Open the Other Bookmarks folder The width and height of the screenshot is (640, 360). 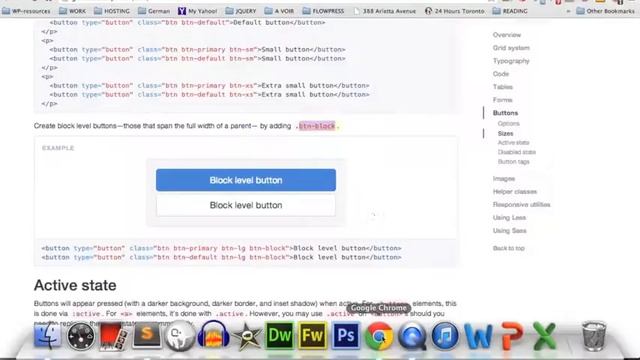pos(605,11)
